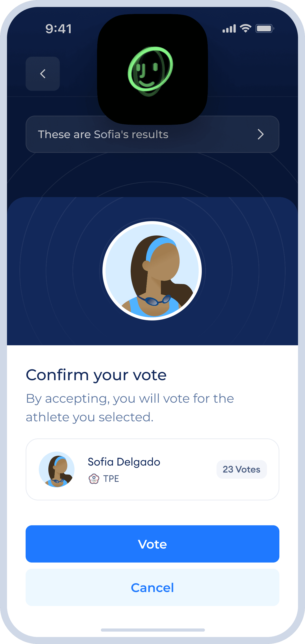Viewport: 305px width, 644px height.
Task: Click the Sofia Delgado name
Action: pyautogui.click(x=124, y=462)
